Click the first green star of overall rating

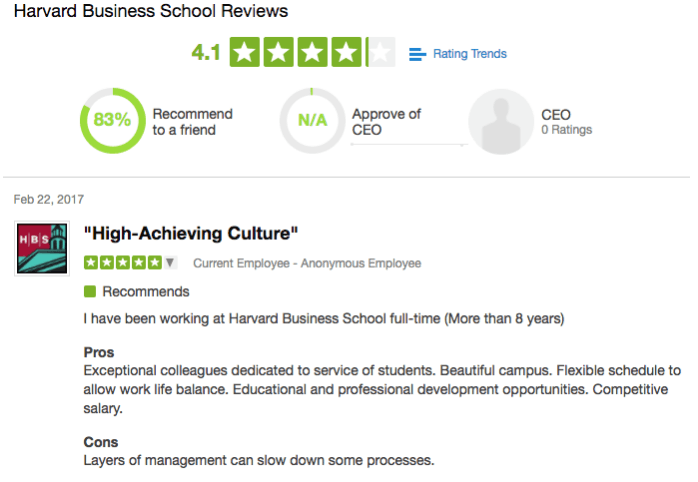247,53
